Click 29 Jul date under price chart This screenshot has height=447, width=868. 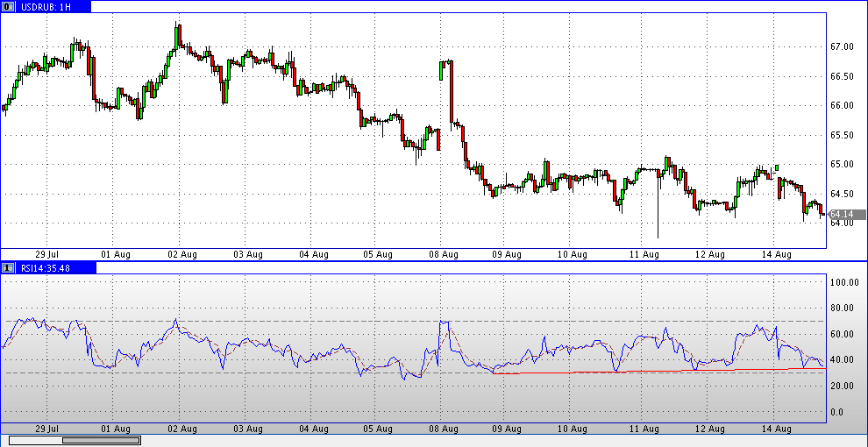coord(47,254)
